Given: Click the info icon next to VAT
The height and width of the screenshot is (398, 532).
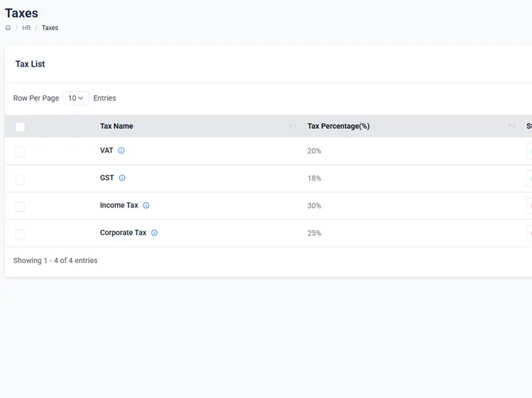Looking at the screenshot, I should [122, 151].
